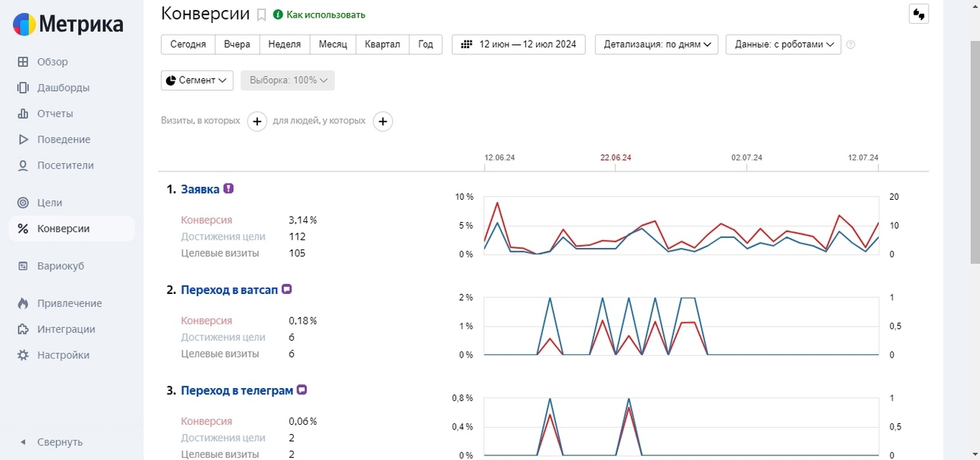
Task: Open the Заявка goal link
Action: pos(200,189)
